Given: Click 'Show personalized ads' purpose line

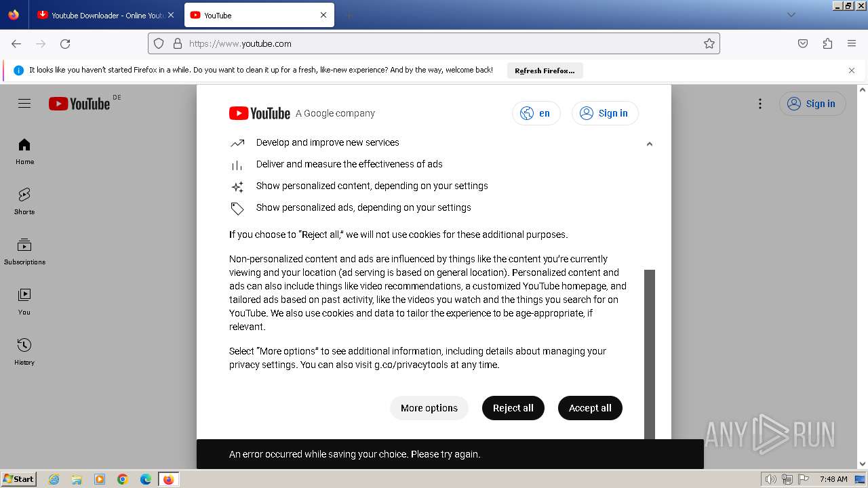Looking at the screenshot, I should pos(363,207).
